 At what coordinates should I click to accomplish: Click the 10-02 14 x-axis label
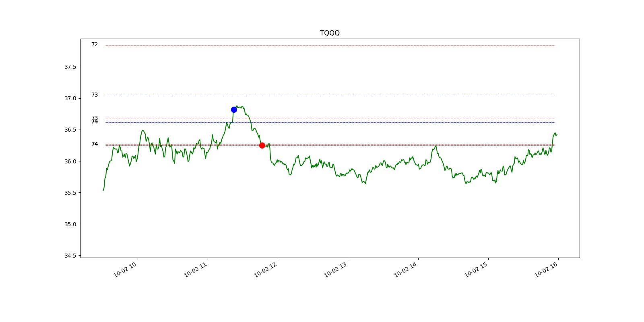[x=406, y=270]
